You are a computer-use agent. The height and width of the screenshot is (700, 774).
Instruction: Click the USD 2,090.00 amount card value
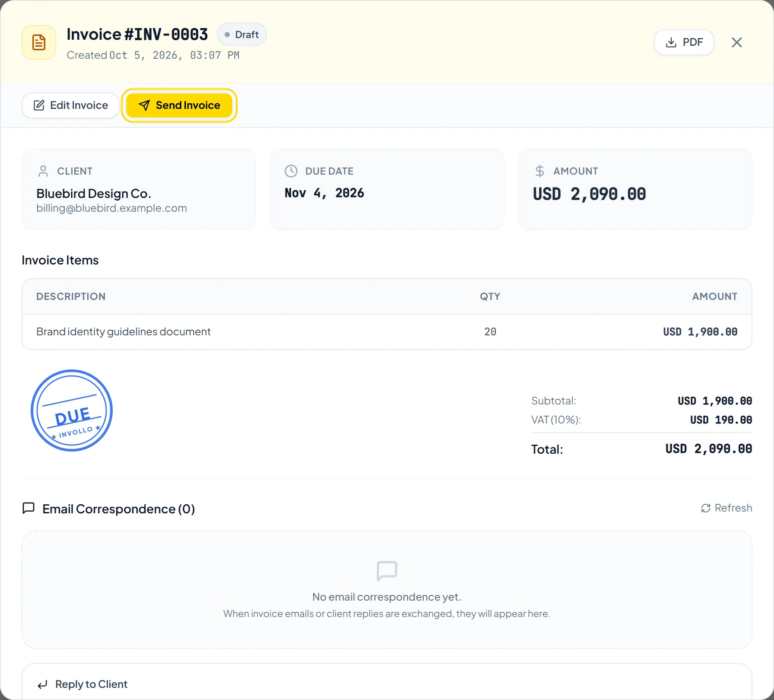pos(589,194)
